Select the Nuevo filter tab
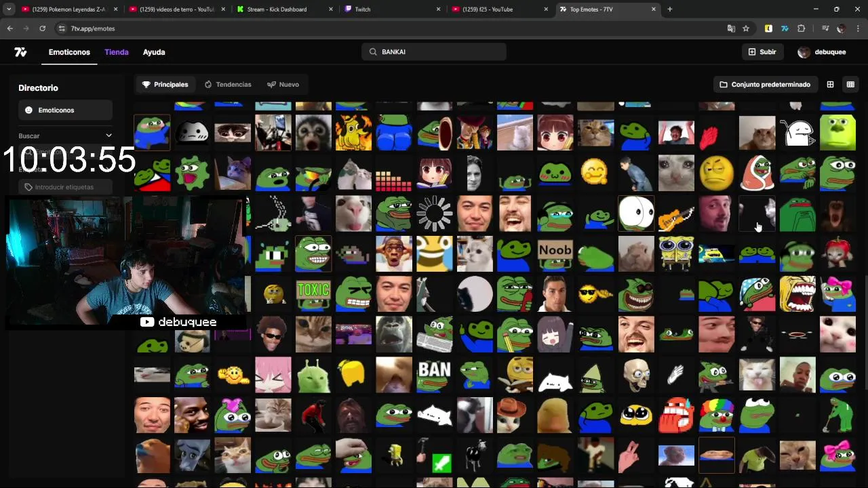868x488 pixels. coord(283,85)
